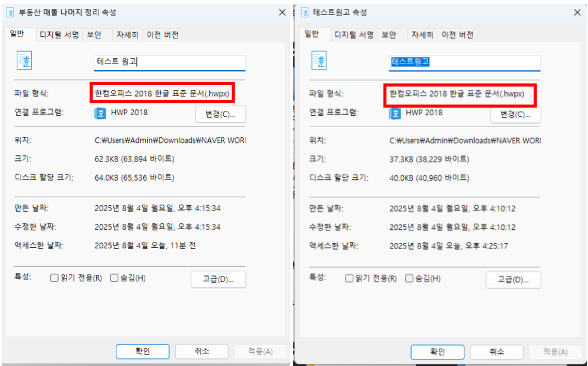Toggle 읽기 전용(R) checkbox in 테스트원고 window
Image resolution: width=588 pixels, height=366 pixels.
click(349, 278)
